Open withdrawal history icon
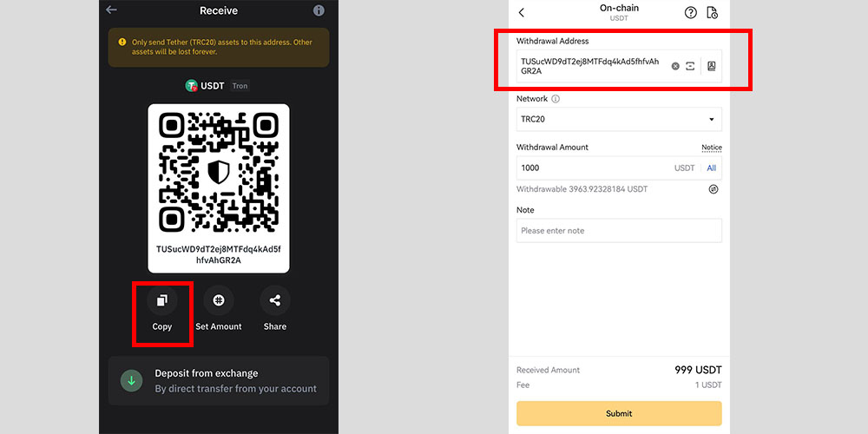Image resolution: width=868 pixels, height=434 pixels. click(x=713, y=13)
